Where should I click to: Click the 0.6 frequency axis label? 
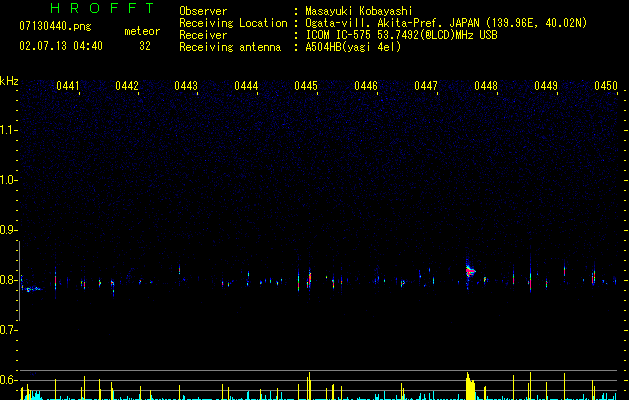(8, 380)
